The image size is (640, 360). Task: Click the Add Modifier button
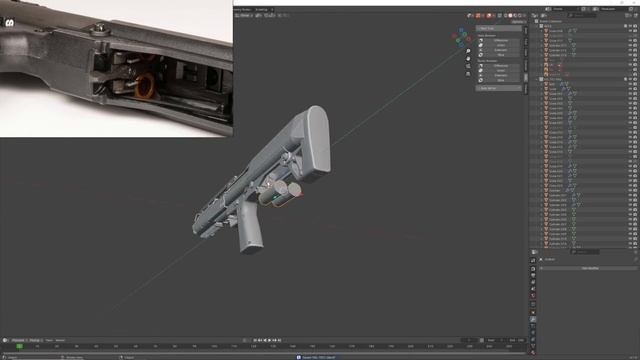click(590, 268)
